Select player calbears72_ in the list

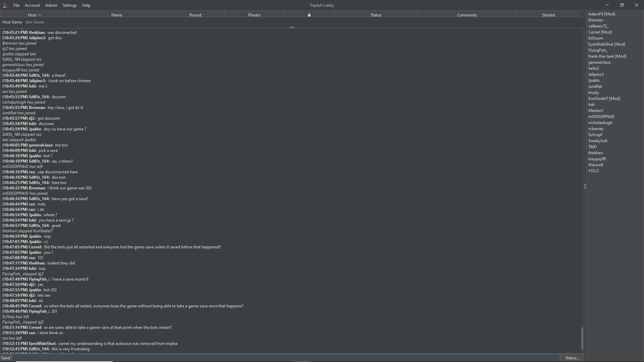click(x=598, y=26)
